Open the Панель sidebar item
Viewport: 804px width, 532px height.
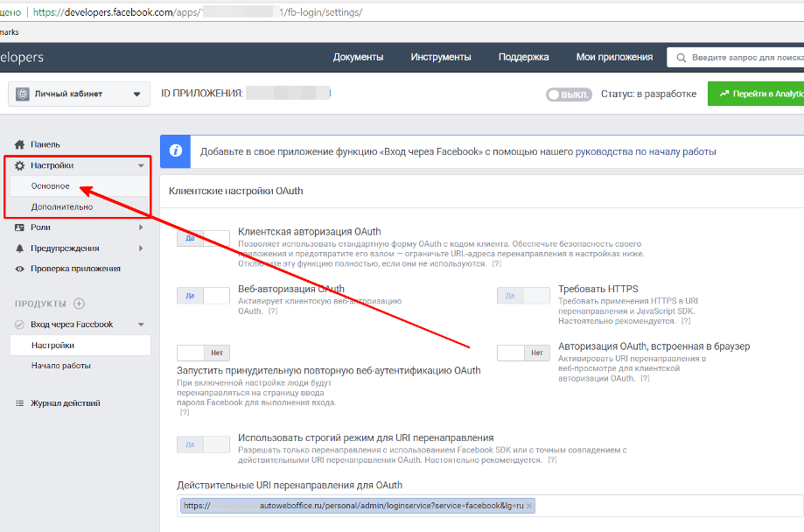coord(45,144)
